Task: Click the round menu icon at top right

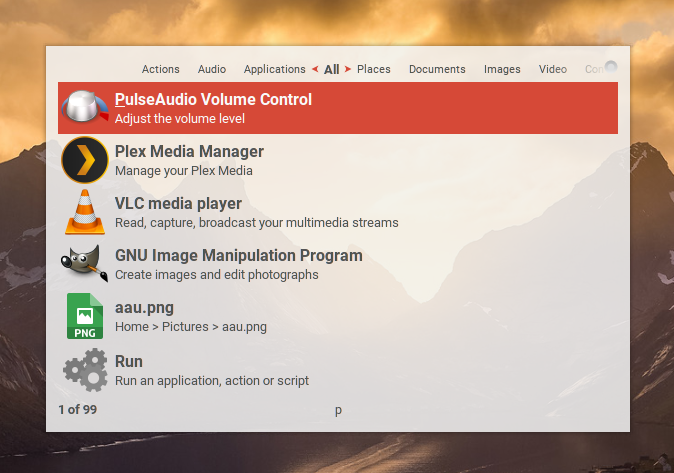Action: coord(611,67)
